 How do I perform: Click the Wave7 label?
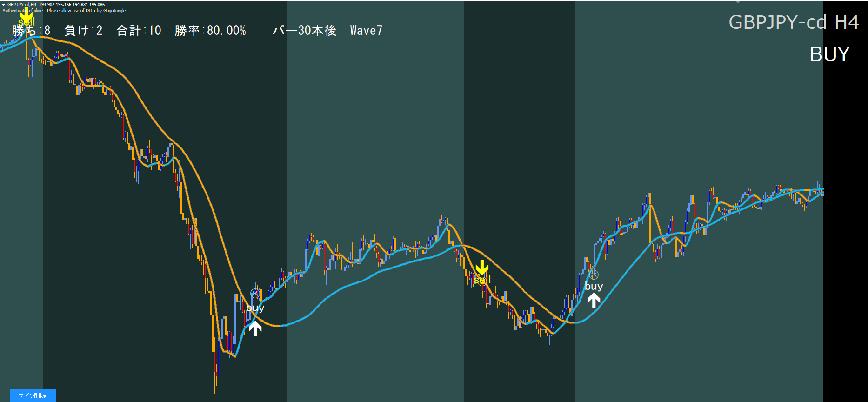366,31
